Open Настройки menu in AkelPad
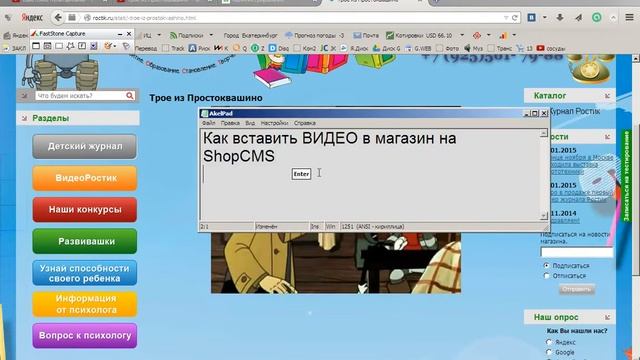640x360 pixels. pos(274,123)
